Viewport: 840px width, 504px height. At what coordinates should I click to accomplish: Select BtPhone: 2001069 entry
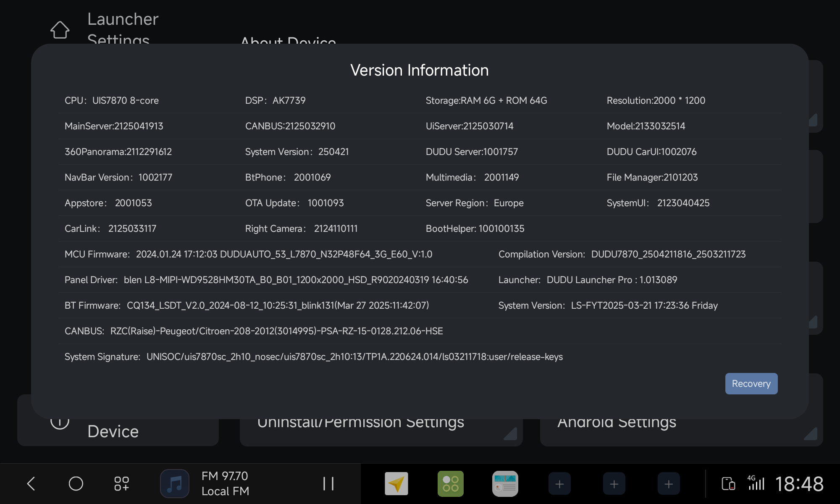[x=288, y=177]
